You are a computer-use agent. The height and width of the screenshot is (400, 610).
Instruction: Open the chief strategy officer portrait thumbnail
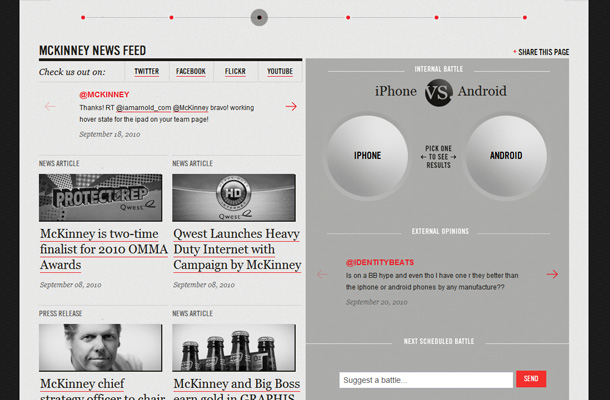tap(101, 348)
